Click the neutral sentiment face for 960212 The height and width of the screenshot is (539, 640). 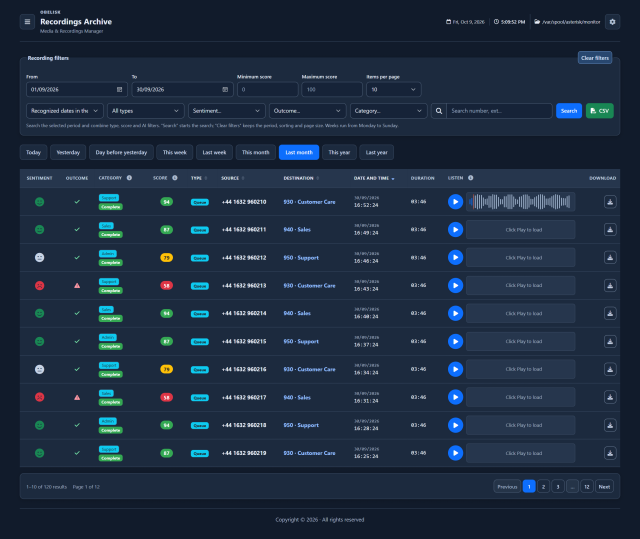(40, 258)
